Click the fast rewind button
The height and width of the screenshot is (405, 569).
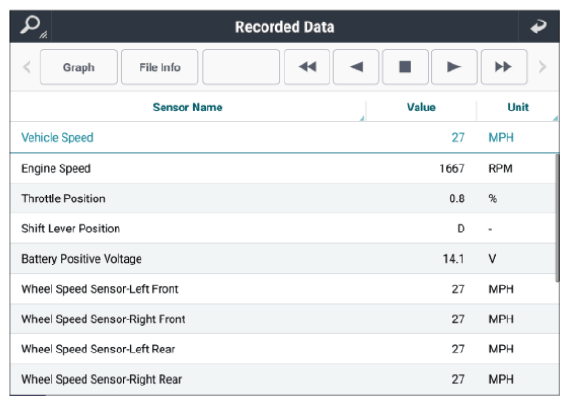pyautogui.click(x=307, y=67)
